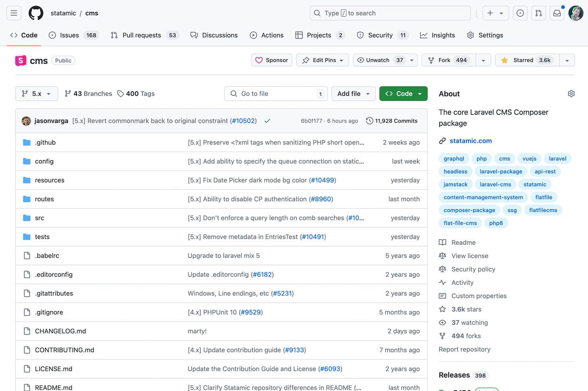Open the statamic owner breadcrumb
Image resolution: width=588 pixels, height=391 pixels.
[63, 13]
